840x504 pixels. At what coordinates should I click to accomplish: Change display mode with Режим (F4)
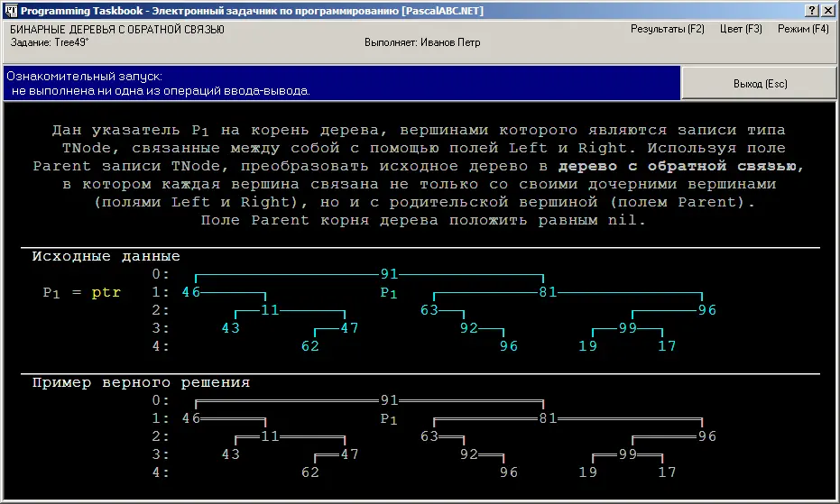click(x=802, y=29)
